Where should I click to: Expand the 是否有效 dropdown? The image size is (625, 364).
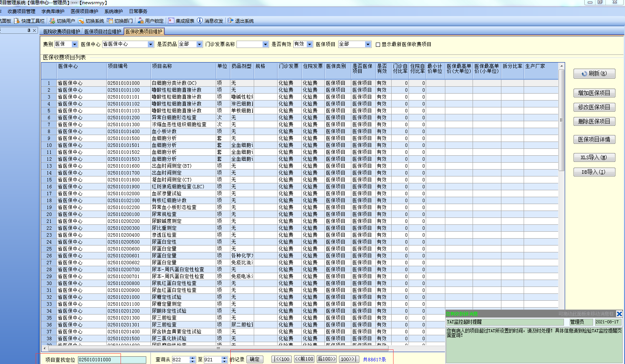[x=309, y=44]
